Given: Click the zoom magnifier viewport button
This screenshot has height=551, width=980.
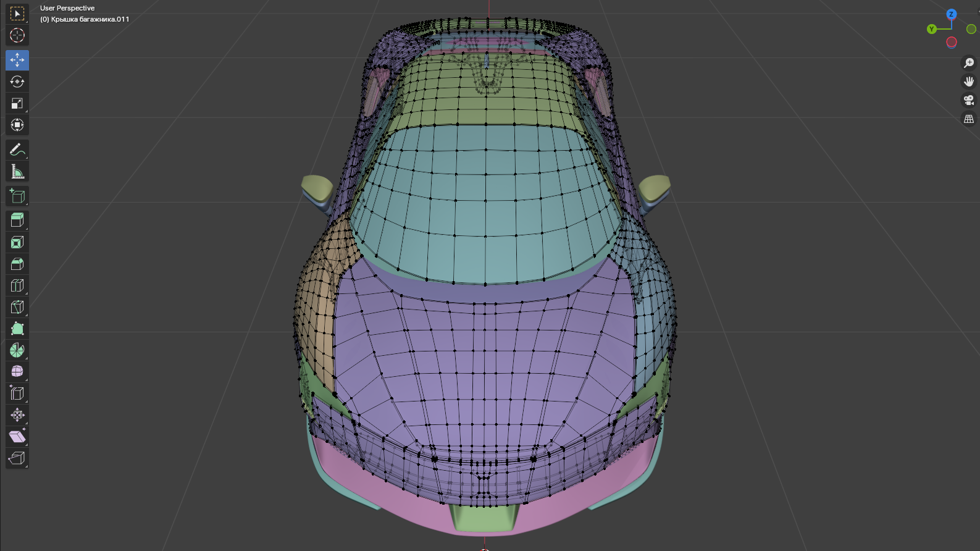Looking at the screenshot, I should (969, 63).
